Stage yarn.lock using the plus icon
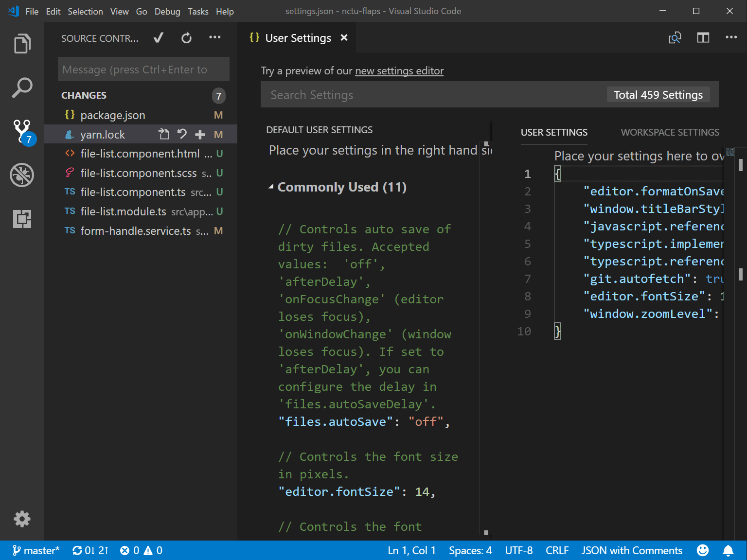Viewport: 747px width, 560px height. (200, 134)
